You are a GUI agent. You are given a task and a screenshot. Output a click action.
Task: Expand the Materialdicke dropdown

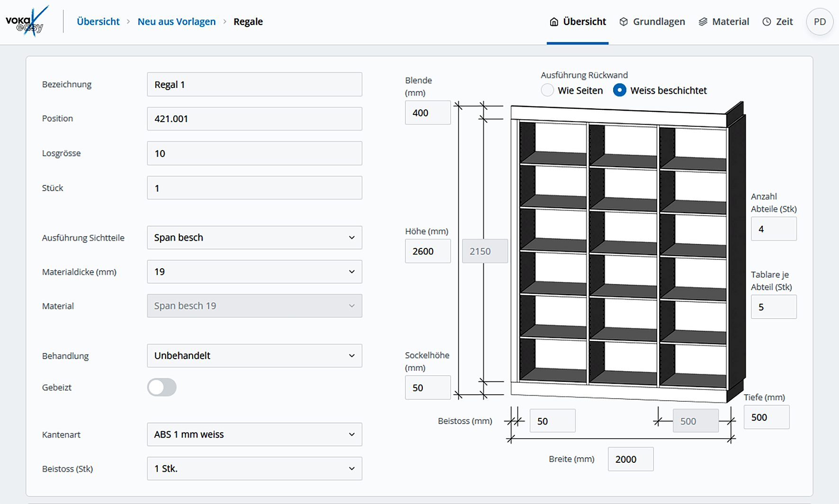[254, 272]
